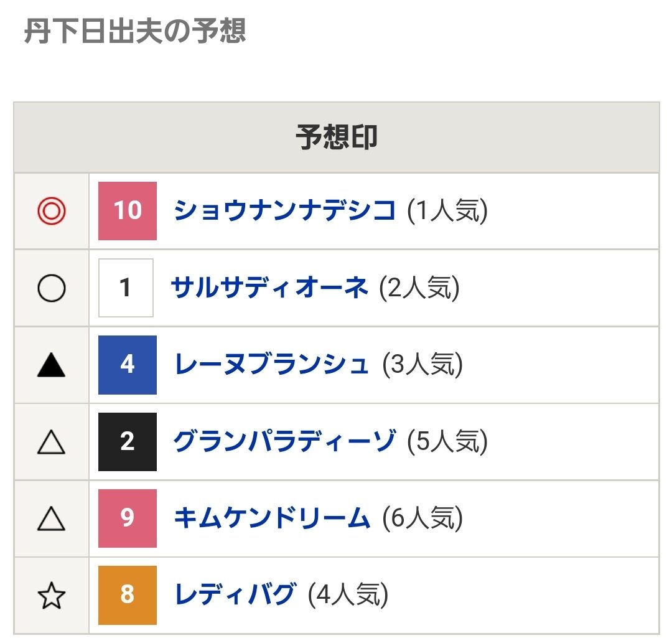
Task: Click the filled black triangle mark
Action: click(51, 365)
